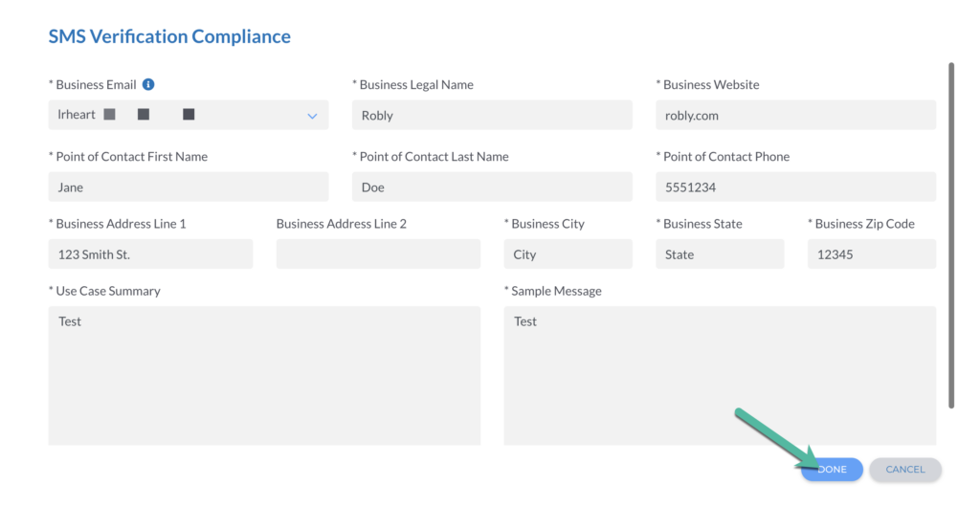This screenshot has width=980, height=507.
Task: Focus the Business Zip Code field
Action: coord(871,254)
